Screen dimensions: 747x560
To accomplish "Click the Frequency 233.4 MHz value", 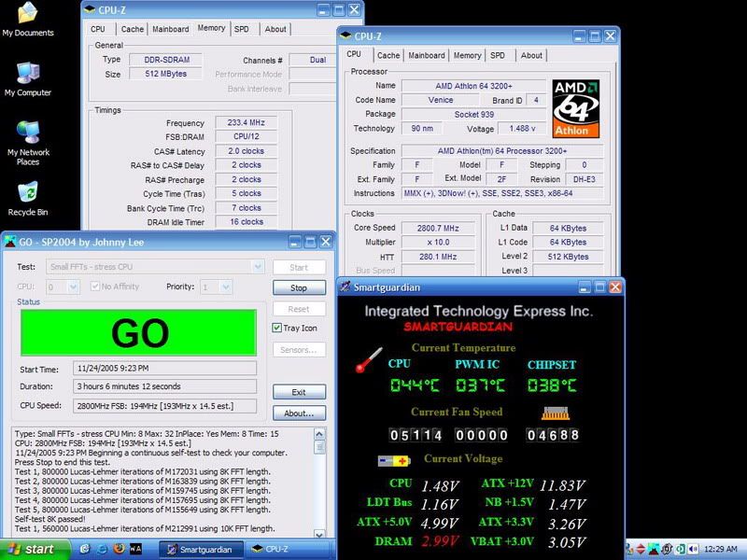I will (x=246, y=122).
